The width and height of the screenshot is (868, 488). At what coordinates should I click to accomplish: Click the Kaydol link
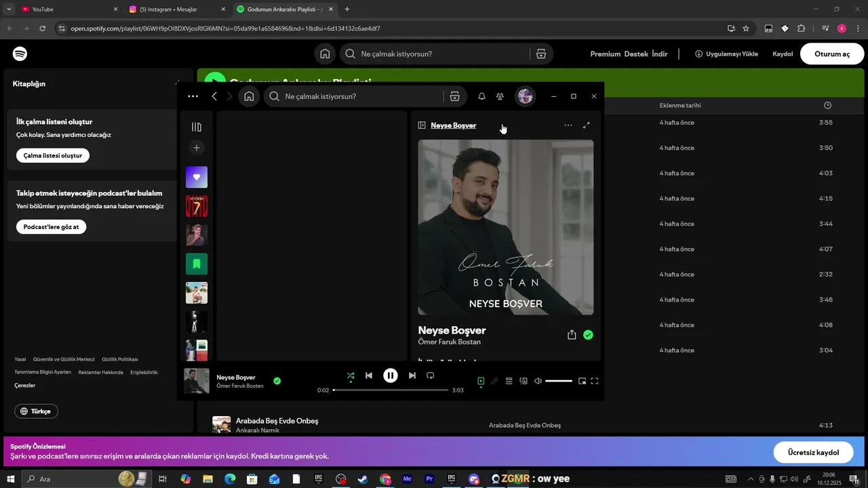pyautogui.click(x=783, y=54)
